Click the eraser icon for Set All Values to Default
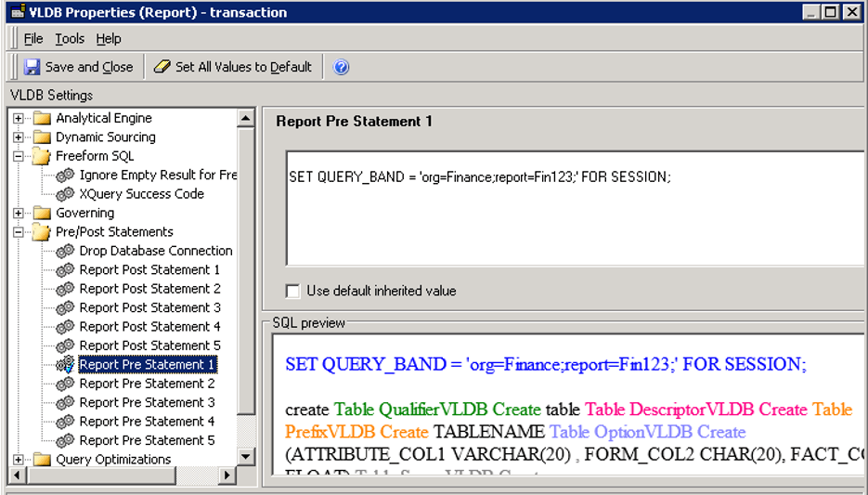Viewport: 868px width, 495px height. 162,67
